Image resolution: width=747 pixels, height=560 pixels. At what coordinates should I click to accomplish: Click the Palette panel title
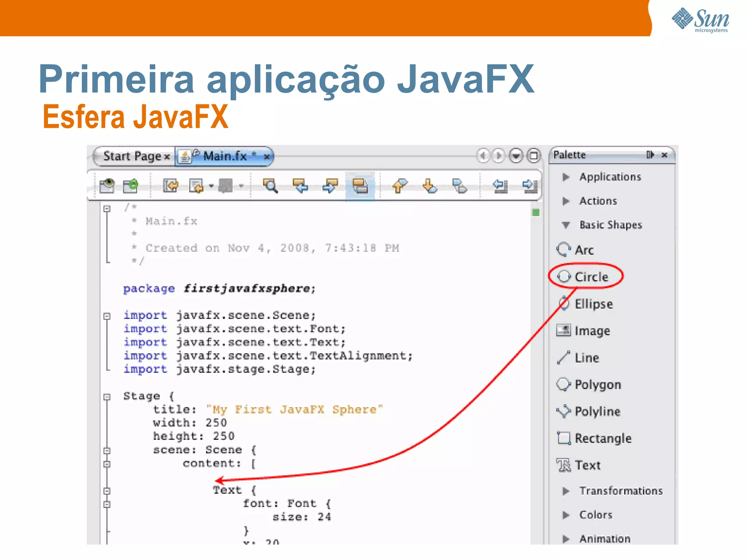click(569, 155)
